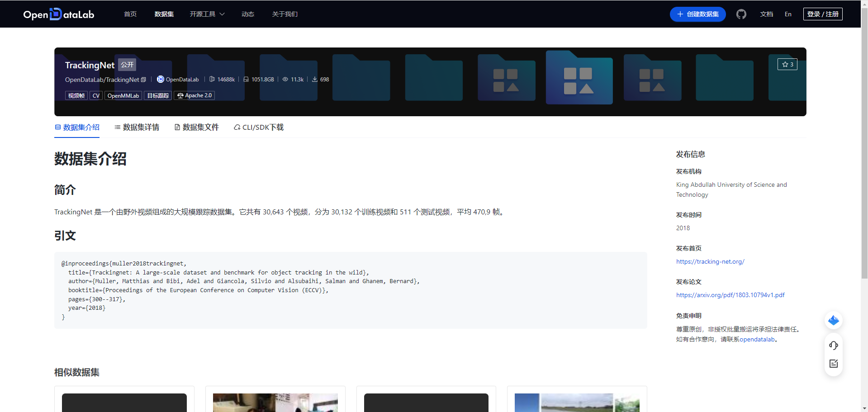Click the BibTeX citation code block
The height and width of the screenshot is (412, 868).
351,290
